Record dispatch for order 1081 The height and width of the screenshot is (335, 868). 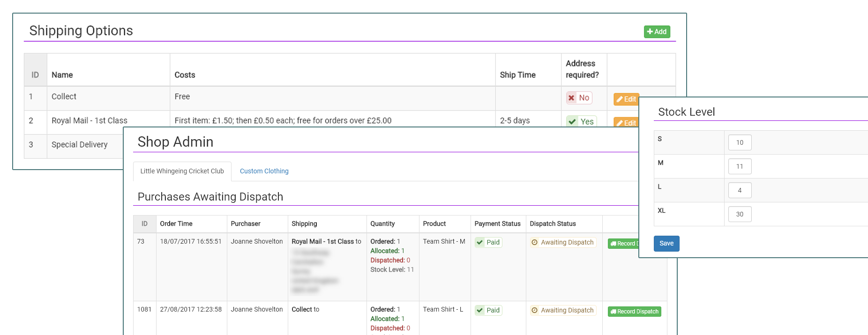[634, 312]
